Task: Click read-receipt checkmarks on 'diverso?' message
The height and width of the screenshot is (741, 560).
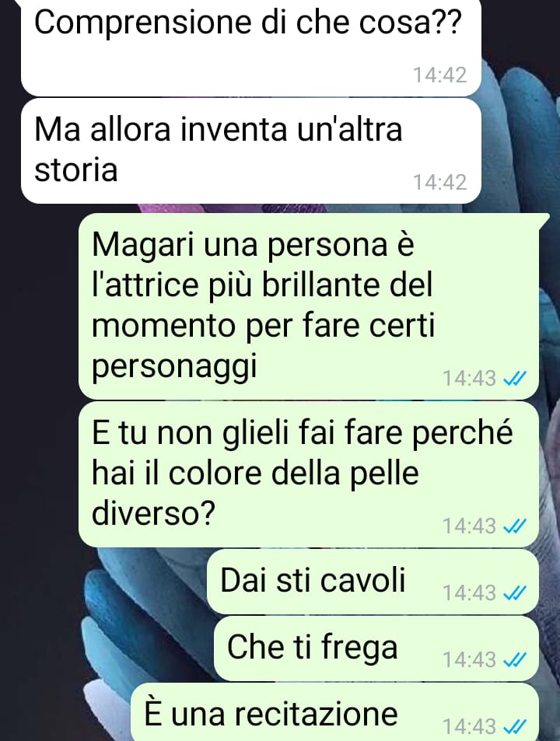Action: point(515,526)
